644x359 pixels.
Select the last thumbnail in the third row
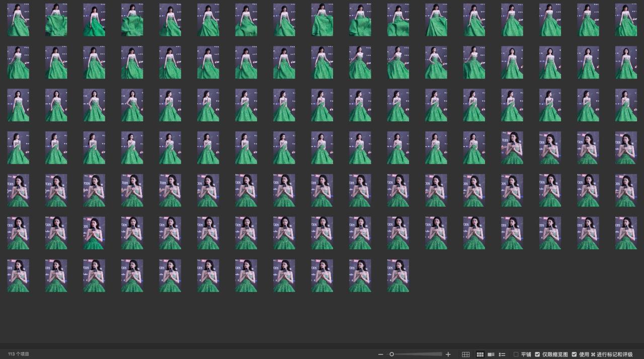[x=626, y=105]
